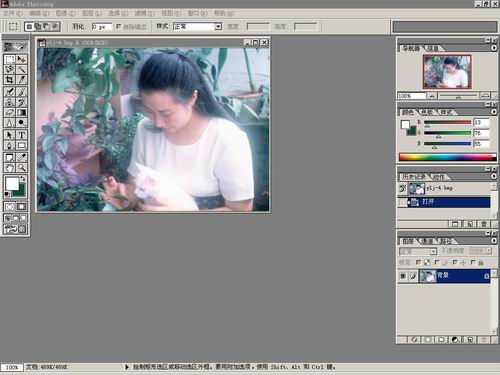Click new adjustment layer button in Layers panel
The width and height of the screenshot is (500, 375).
click(x=455, y=340)
